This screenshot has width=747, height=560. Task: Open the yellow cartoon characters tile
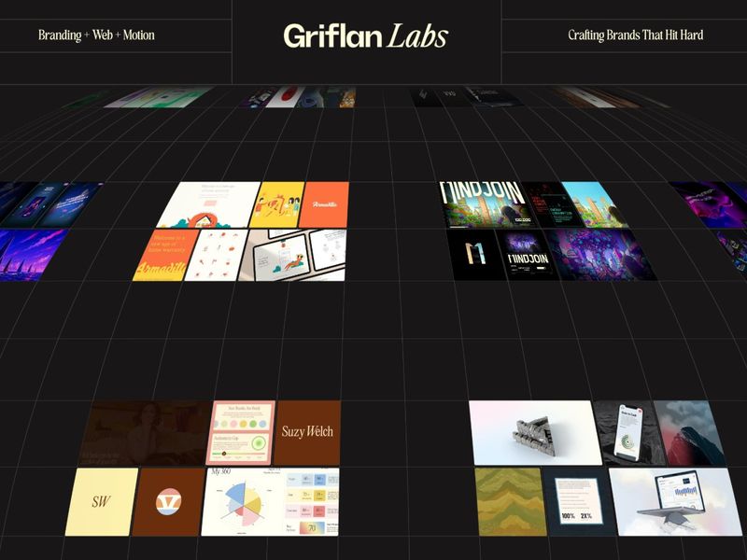pos(277,204)
